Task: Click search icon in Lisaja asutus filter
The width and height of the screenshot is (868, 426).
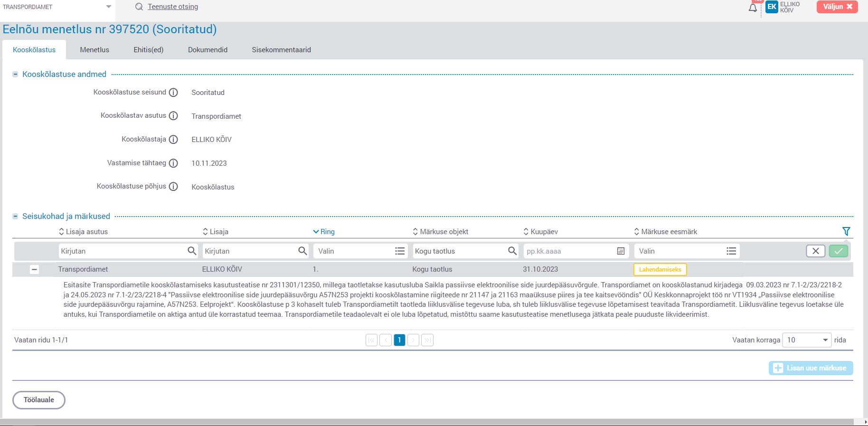Action: tap(192, 251)
